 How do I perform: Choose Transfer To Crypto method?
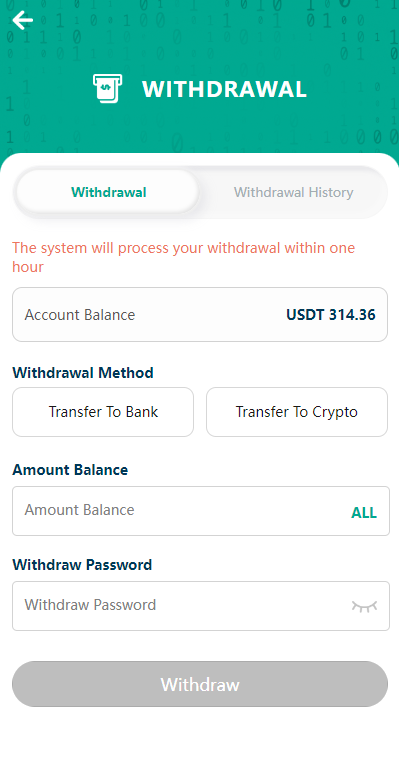[x=297, y=412]
